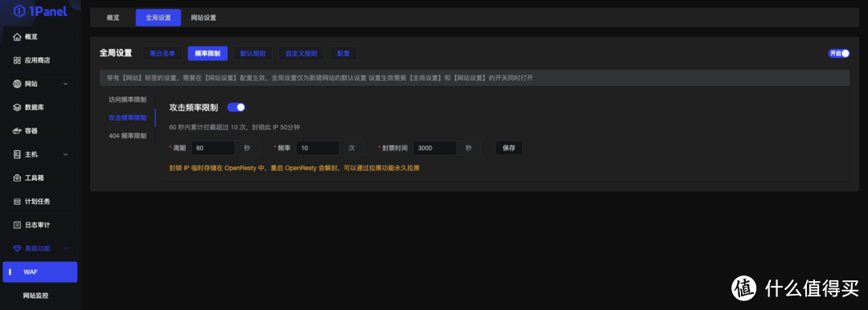Open the 自定义规则 sub-tab
Image resolution: width=868 pixels, height=310 pixels.
pos(301,54)
